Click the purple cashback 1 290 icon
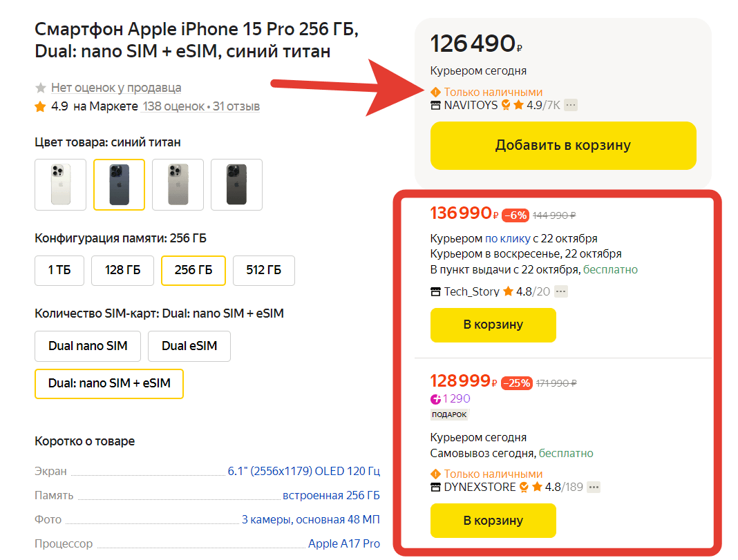 [x=435, y=399]
